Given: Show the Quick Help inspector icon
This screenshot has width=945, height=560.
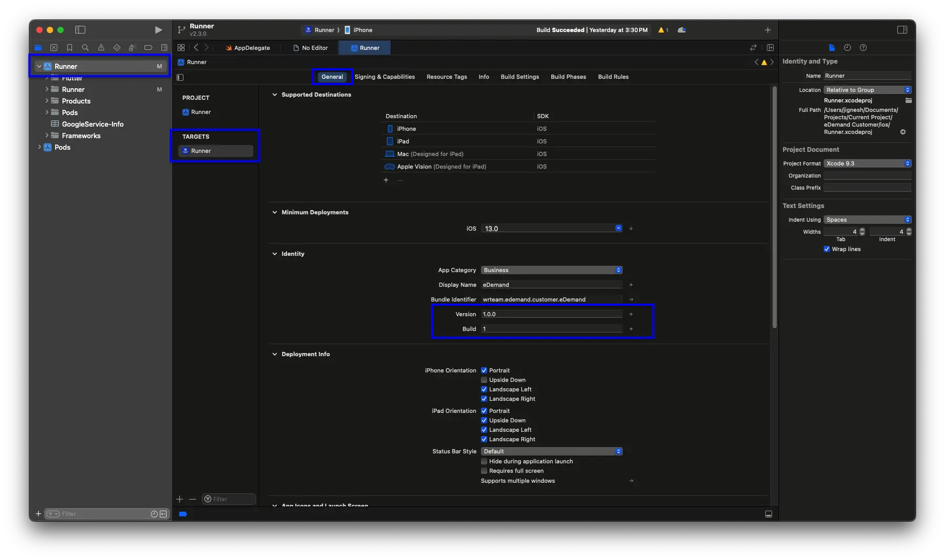Looking at the screenshot, I should (863, 48).
